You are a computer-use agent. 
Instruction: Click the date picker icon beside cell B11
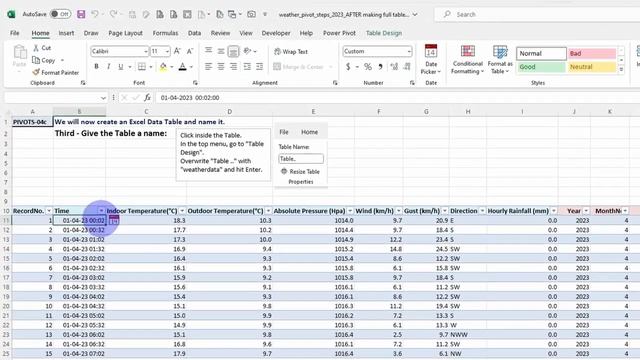[x=114, y=221]
